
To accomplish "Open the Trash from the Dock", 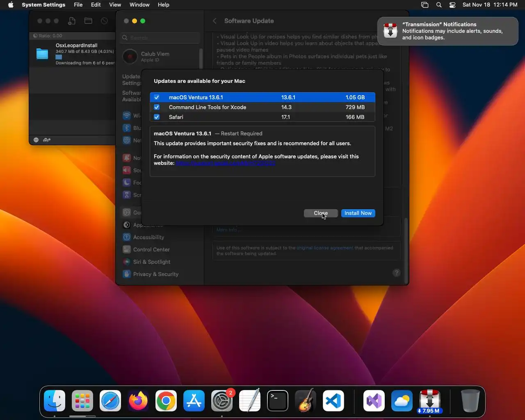I will [x=470, y=401].
